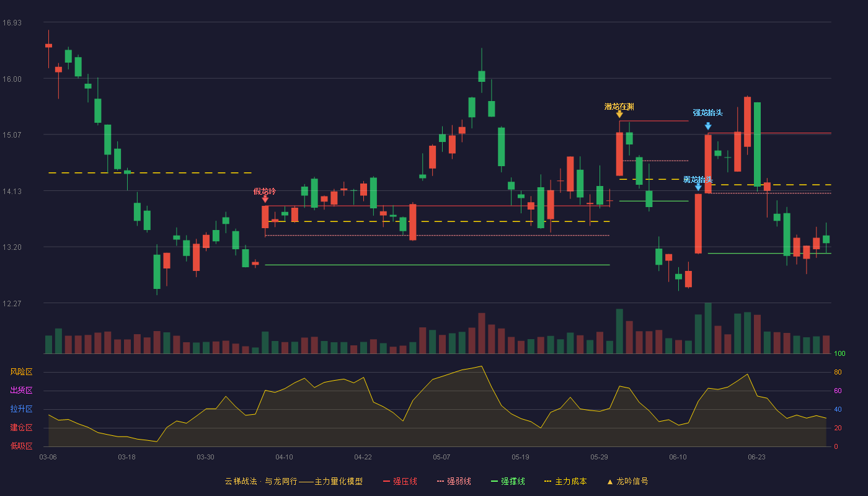Click the 强龙抬头 signal label
The height and width of the screenshot is (496, 868).
(708, 113)
